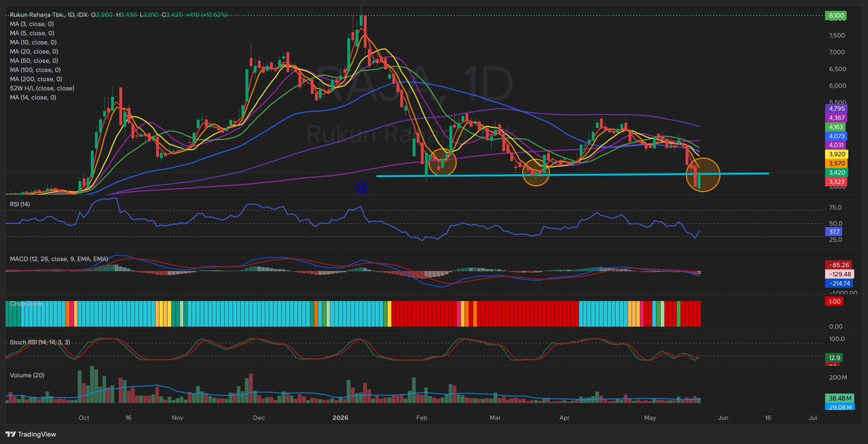Click the MACD signal label -214.74
This screenshot has height=444, width=868.
[839, 284]
